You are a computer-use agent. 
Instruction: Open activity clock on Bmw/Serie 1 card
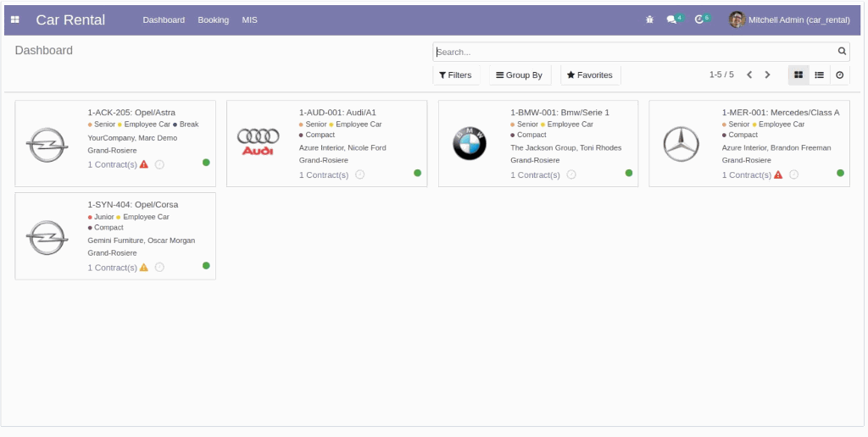coord(571,174)
